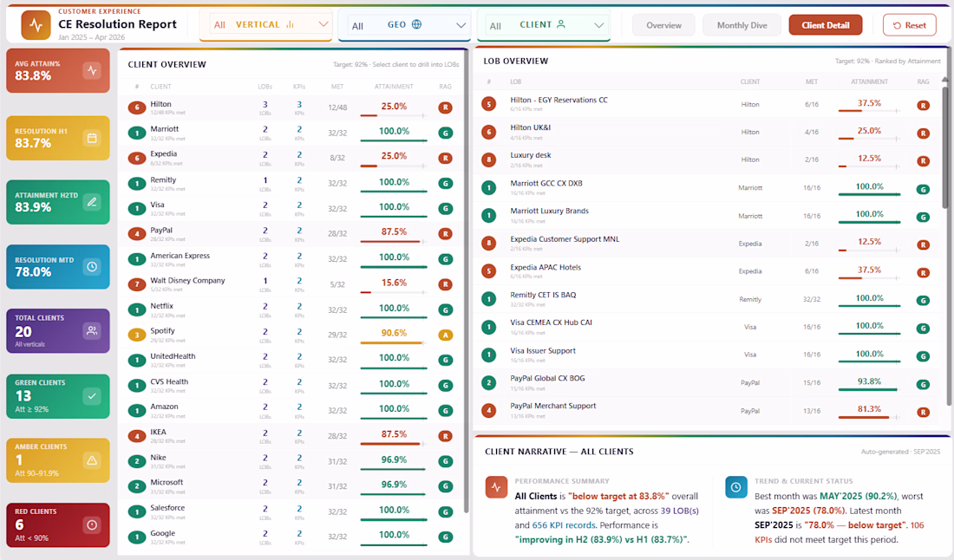Switch to the Monthly Dive tab

(742, 25)
